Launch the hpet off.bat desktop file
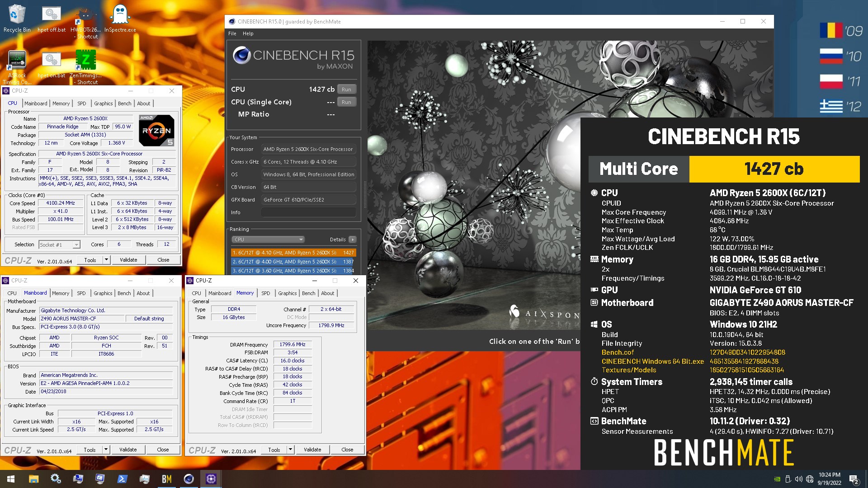868x488 pixels. (x=52, y=19)
